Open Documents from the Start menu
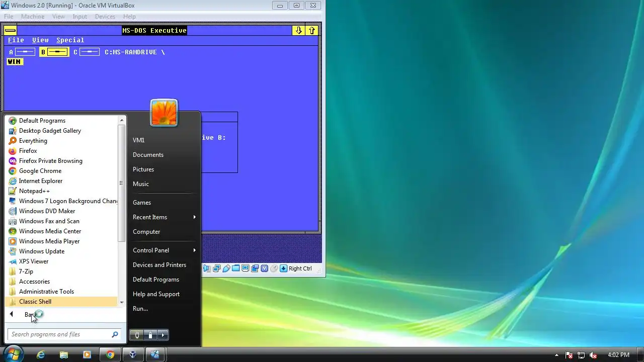The image size is (644, 362). (164, 155)
